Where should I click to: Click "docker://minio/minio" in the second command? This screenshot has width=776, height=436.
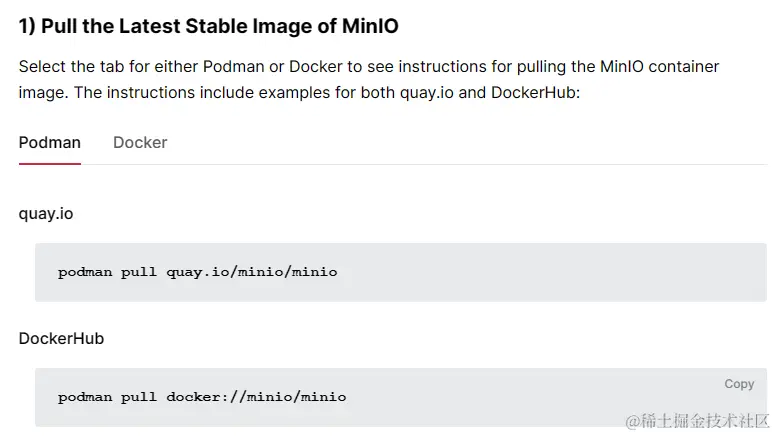[x=256, y=397]
